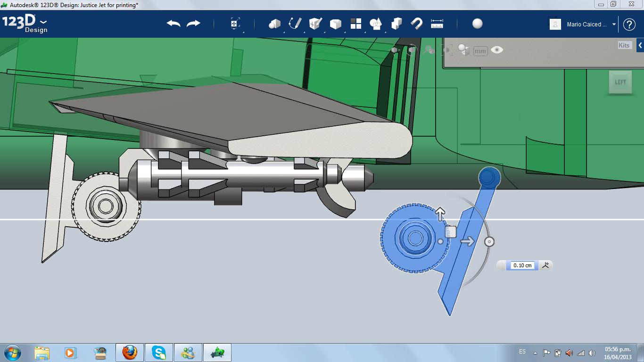Open the Transform tool menu
The height and width of the screenshot is (362, 644).
(235, 24)
